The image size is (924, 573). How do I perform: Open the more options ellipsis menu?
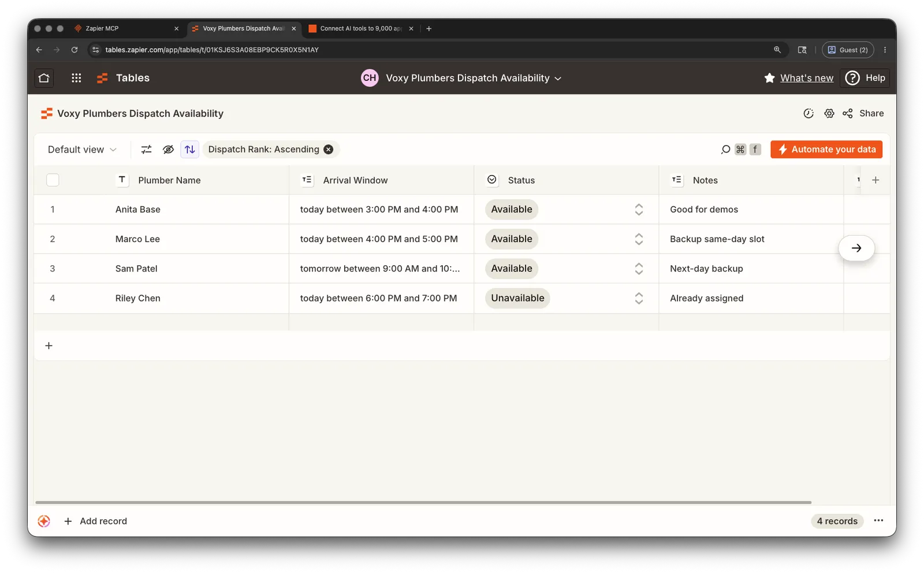(x=878, y=521)
